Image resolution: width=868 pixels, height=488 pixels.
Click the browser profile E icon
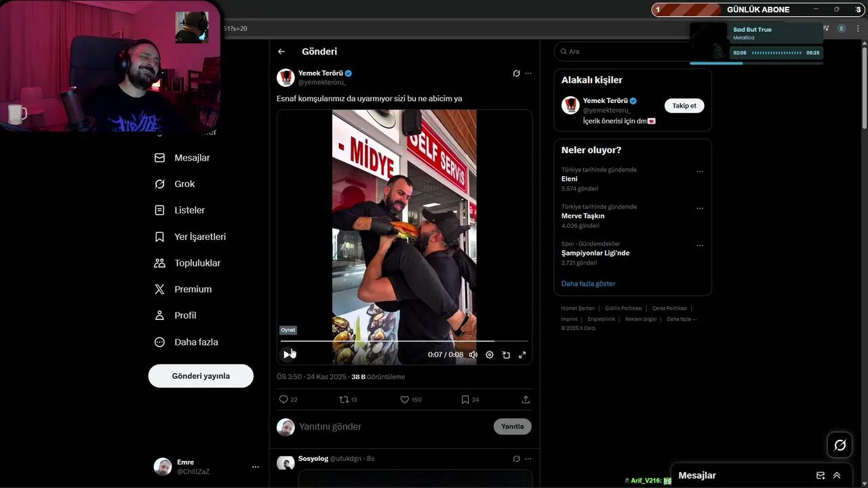pos(842,28)
